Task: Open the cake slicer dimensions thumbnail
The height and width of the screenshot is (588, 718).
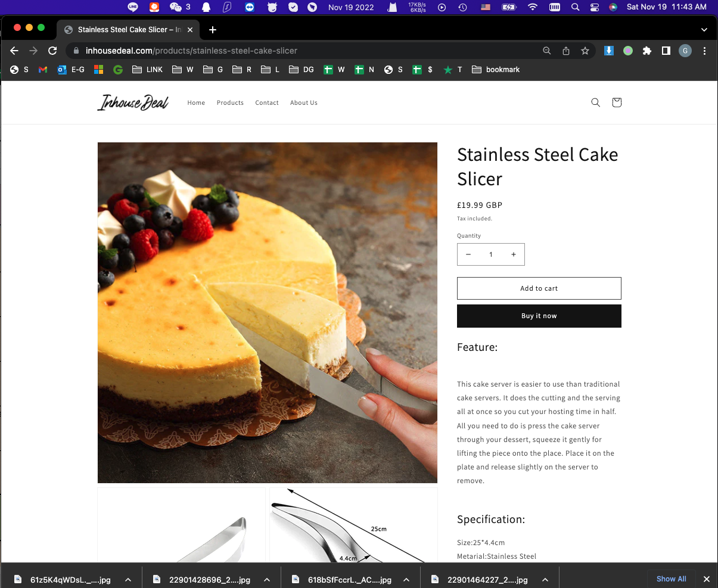Action: 353,525
